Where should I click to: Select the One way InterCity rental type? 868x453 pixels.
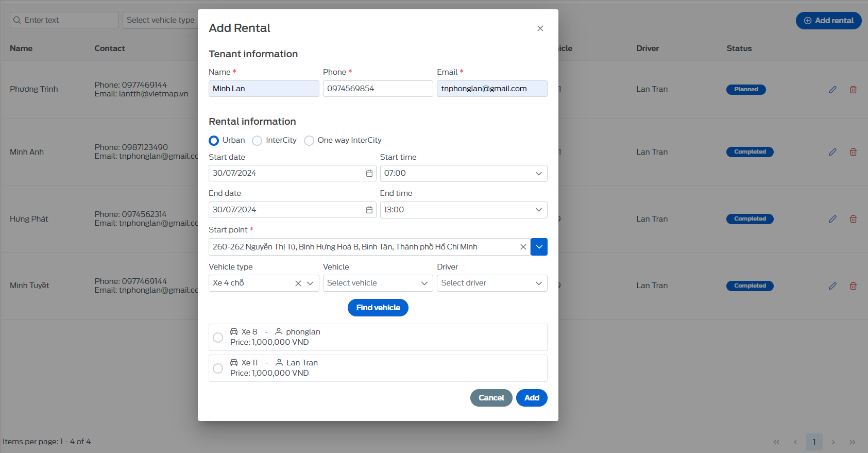(309, 141)
